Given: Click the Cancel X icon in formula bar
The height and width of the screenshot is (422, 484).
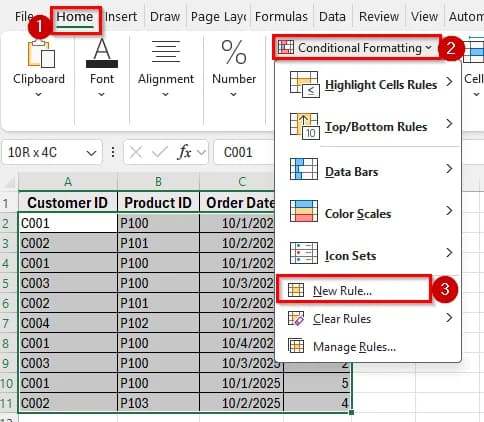Looking at the screenshot, I should coord(136,153).
